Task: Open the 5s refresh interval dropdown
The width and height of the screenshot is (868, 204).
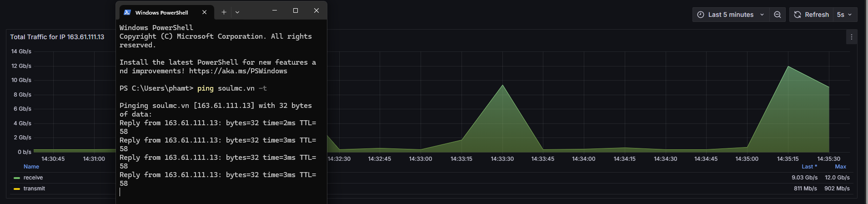Action: point(844,15)
